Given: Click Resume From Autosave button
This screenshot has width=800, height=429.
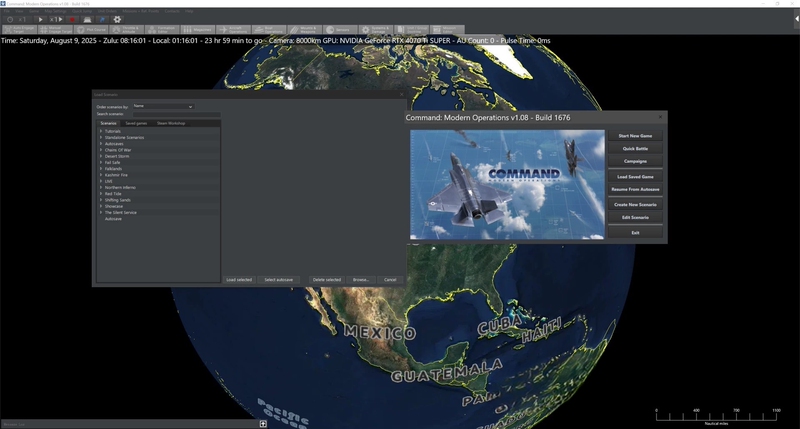Looking at the screenshot, I should click(635, 189).
